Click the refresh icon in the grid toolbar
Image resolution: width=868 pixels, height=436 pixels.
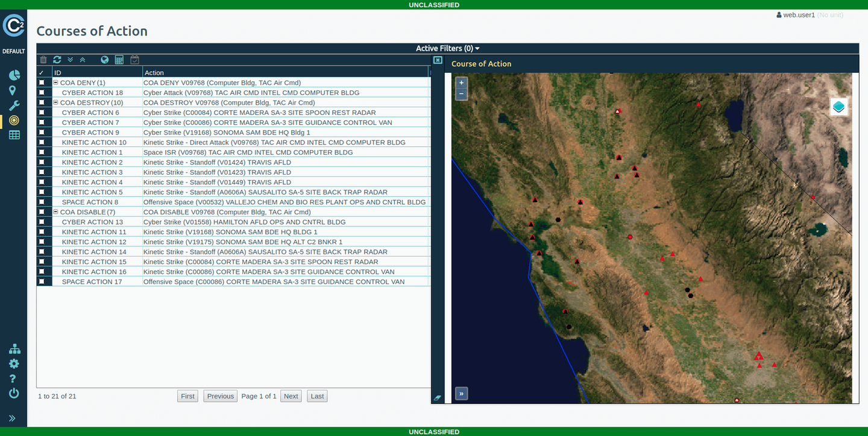[57, 60]
